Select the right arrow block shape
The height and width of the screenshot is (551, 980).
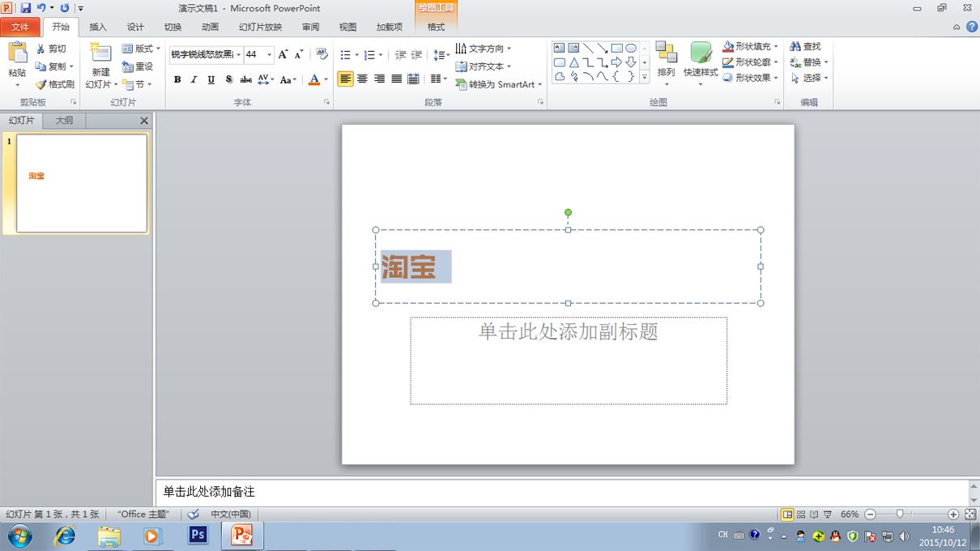(616, 62)
